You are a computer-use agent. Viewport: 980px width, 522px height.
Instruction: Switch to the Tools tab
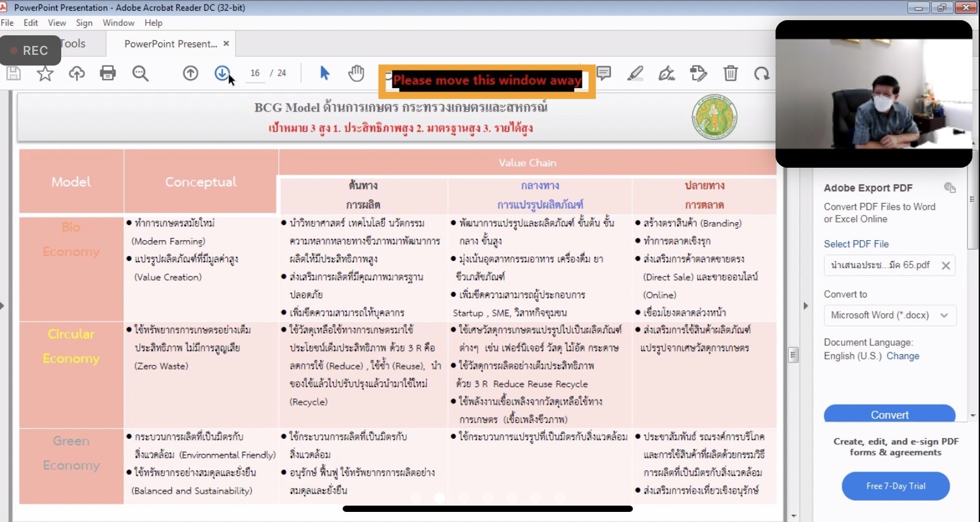pos(73,43)
